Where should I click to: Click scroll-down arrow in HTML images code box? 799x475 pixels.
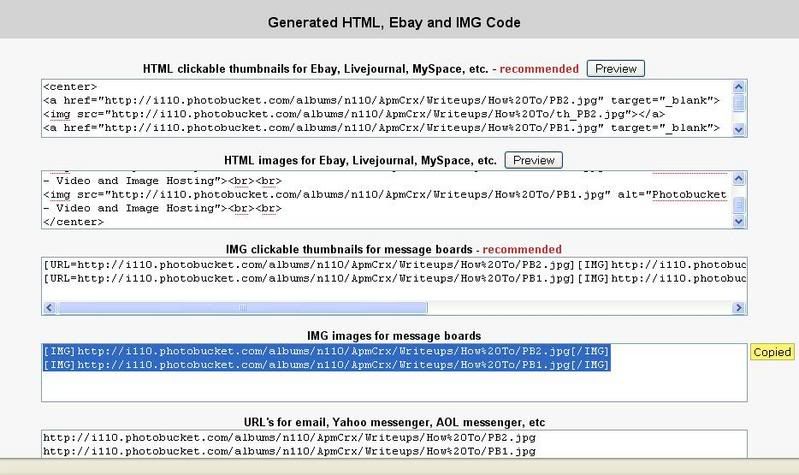739,220
